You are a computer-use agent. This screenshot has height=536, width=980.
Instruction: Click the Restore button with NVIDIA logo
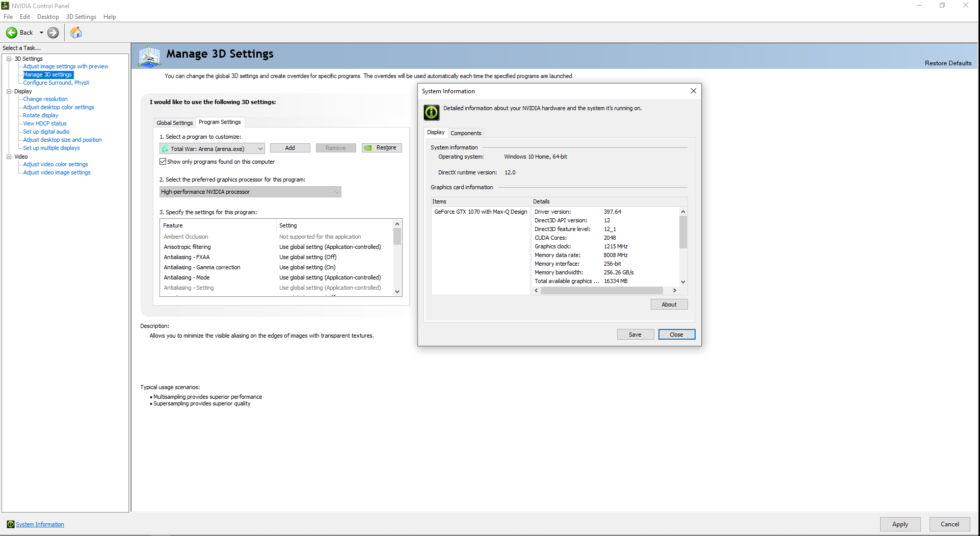pos(382,148)
